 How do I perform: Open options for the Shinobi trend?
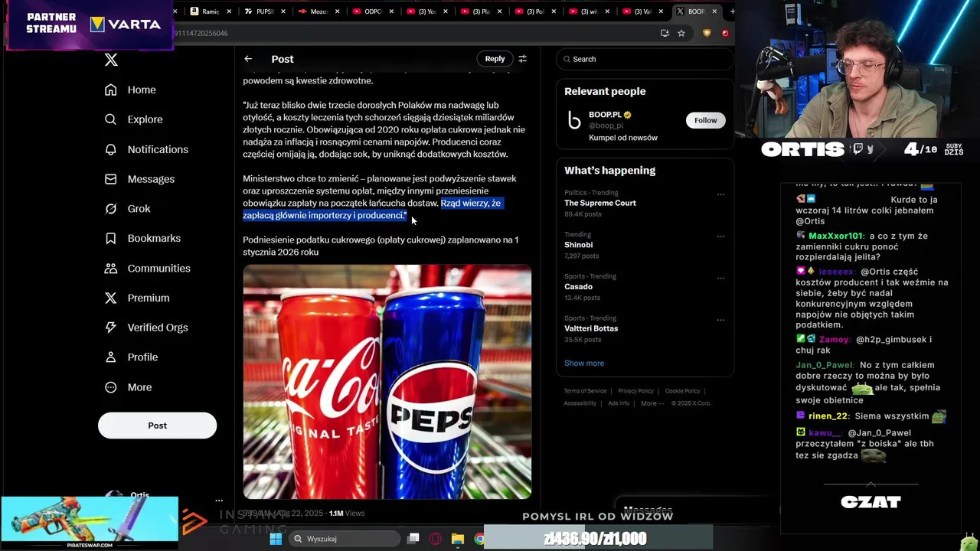[720, 236]
